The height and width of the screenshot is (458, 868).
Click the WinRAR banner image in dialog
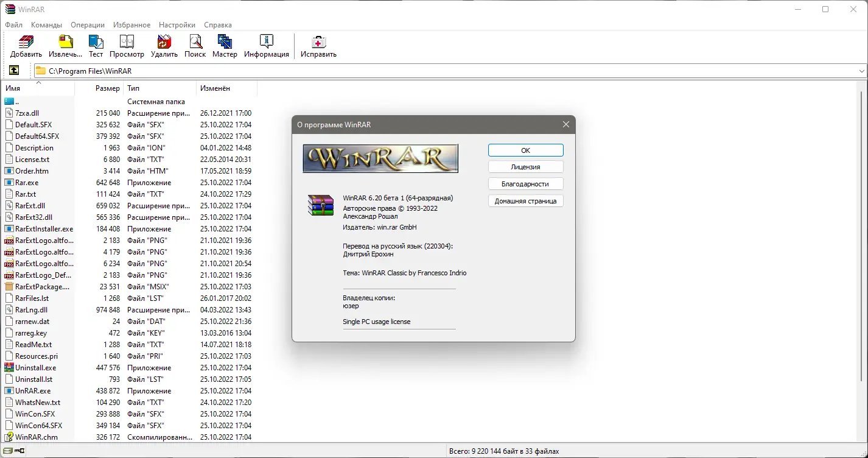pyautogui.click(x=380, y=158)
